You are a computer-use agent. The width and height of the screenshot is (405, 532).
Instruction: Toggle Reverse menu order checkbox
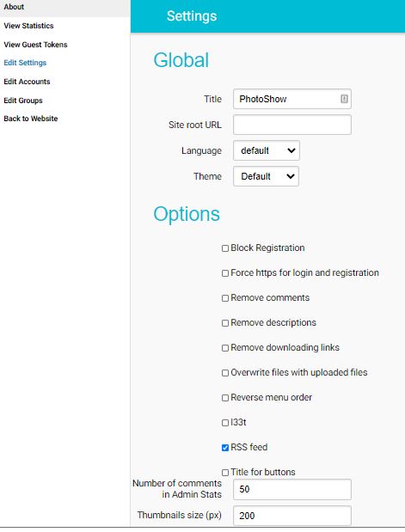click(x=225, y=398)
